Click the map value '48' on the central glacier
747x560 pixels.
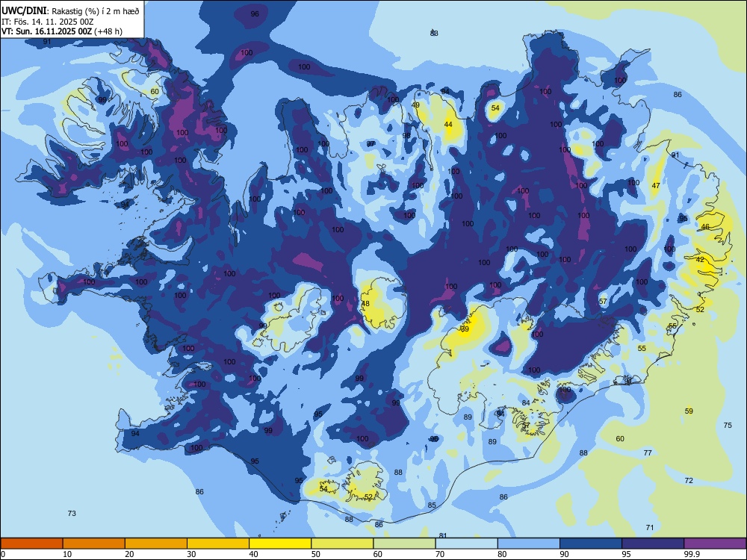pos(365,303)
